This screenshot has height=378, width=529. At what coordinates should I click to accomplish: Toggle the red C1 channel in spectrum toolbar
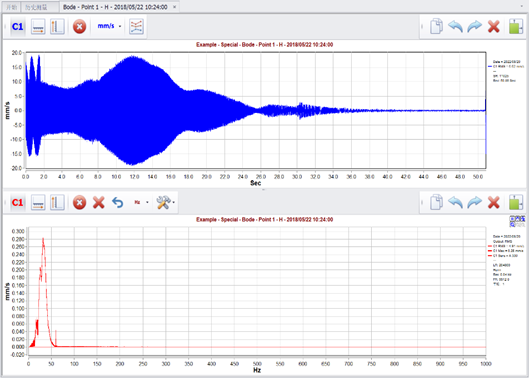pos(17,203)
